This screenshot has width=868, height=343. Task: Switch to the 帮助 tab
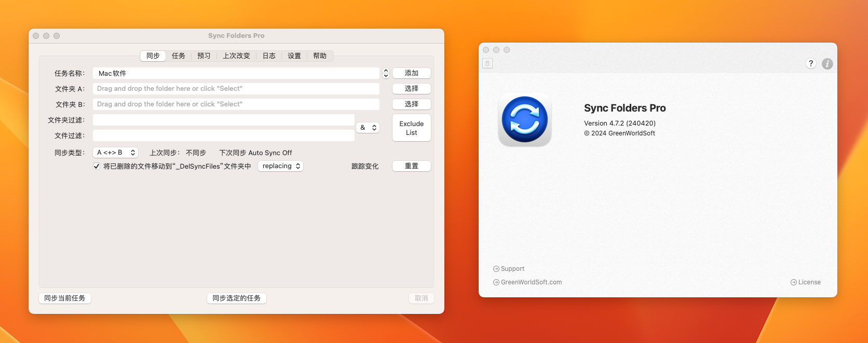pos(320,56)
